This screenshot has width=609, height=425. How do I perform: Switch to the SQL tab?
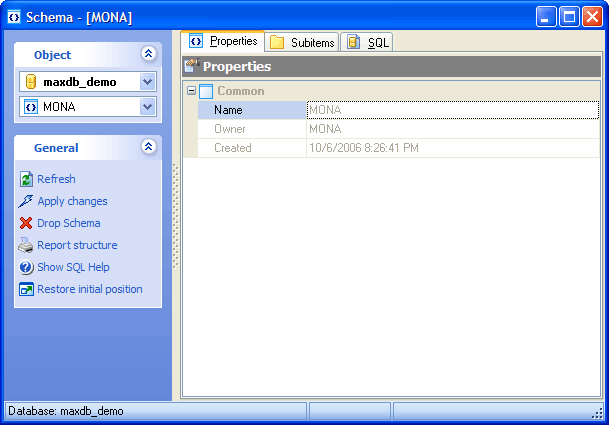coord(368,42)
